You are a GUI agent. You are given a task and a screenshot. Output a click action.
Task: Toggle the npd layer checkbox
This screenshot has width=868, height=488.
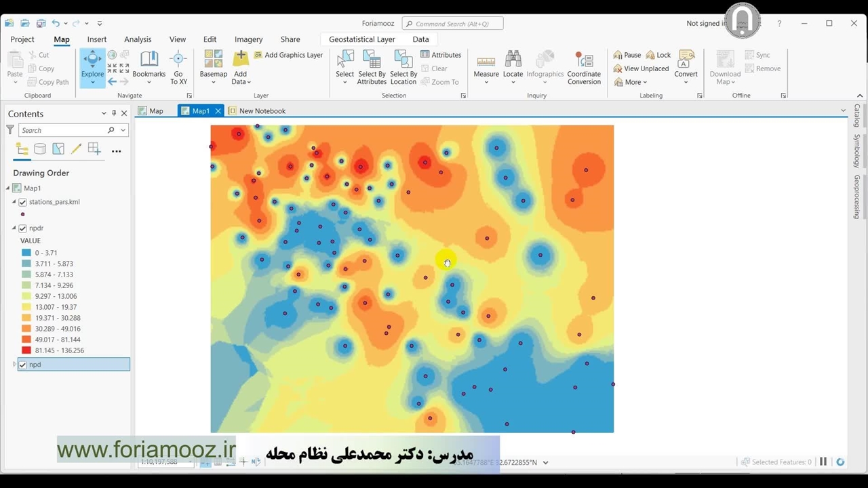(23, 365)
